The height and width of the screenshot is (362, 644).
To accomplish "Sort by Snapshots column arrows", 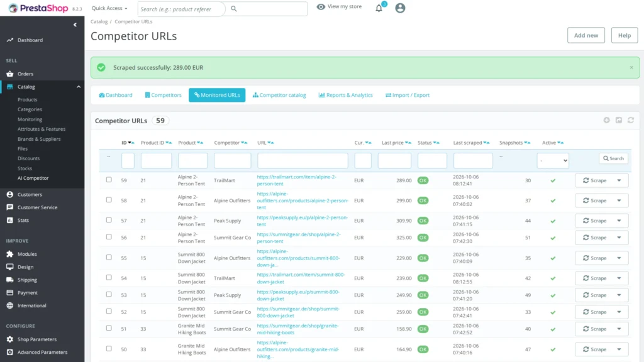I will coord(528,143).
